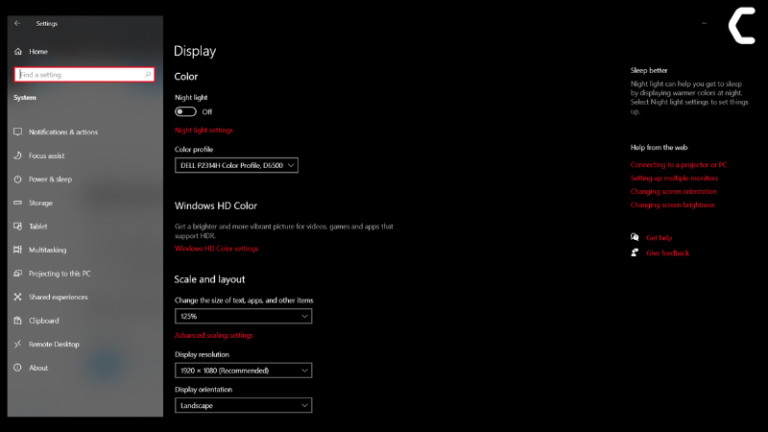The width and height of the screenshot is (768, 432).
Task: Click the Get help chat icon
Action: coord(635,237)
